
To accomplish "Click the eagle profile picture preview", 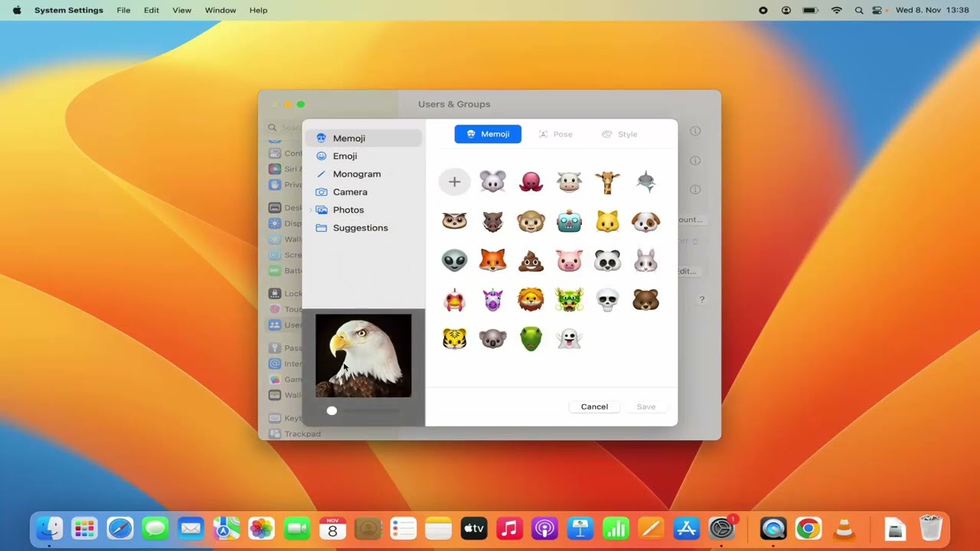I will pyautogui.click(x=364, y=356).
